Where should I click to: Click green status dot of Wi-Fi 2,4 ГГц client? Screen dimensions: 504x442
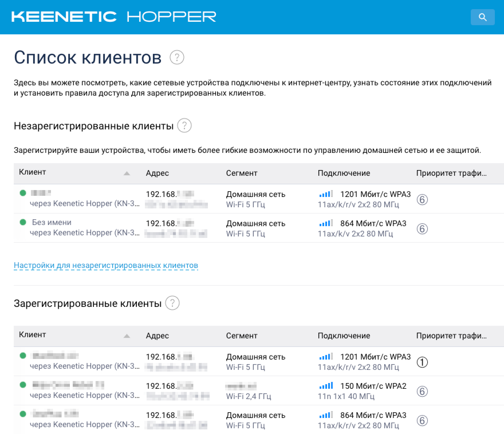tap(23, 385)
